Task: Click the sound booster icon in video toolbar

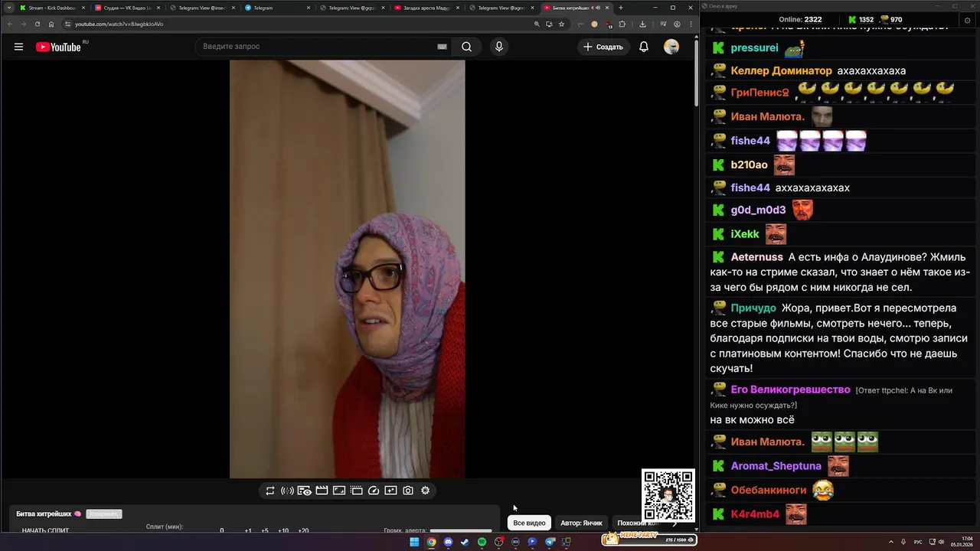Action: (287, 491)
